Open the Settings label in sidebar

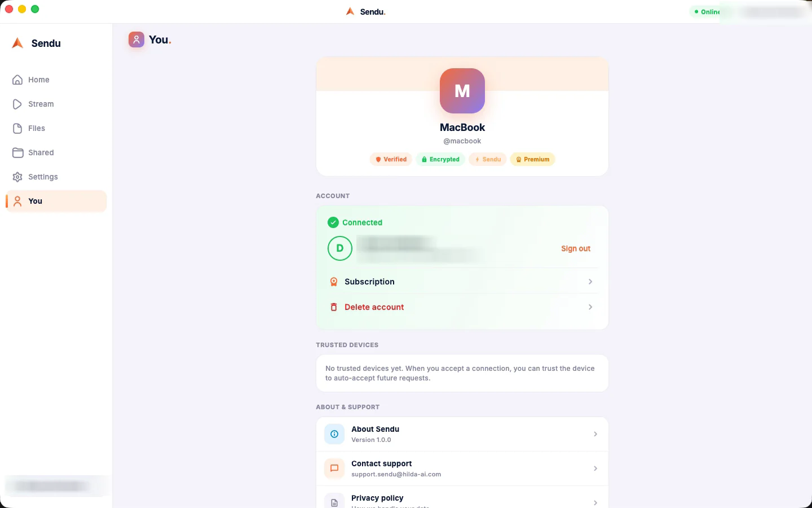point(43,177)
